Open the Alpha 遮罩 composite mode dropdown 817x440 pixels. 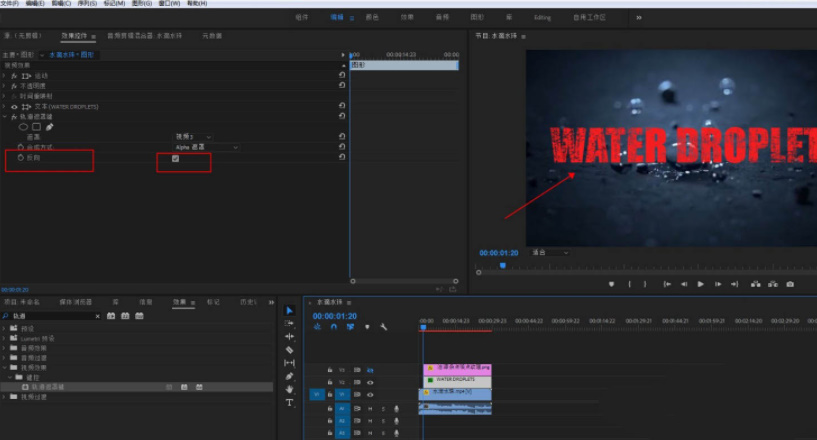(x=207, y=147)
